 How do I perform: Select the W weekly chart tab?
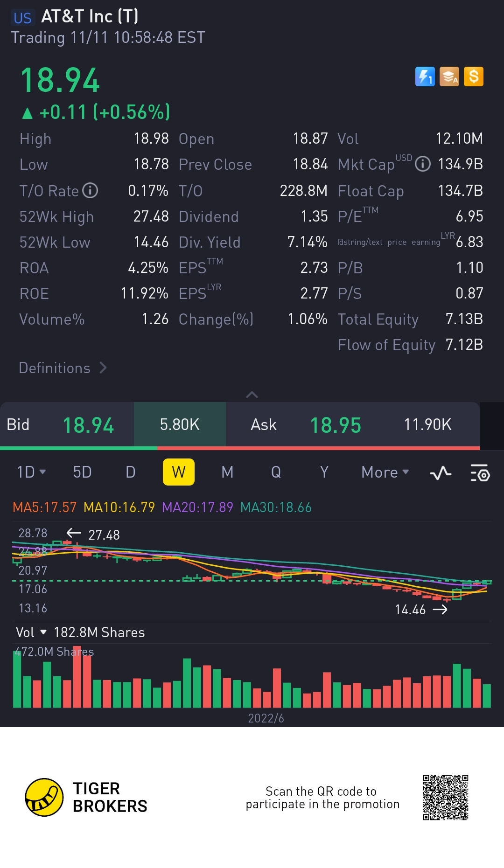179,472
